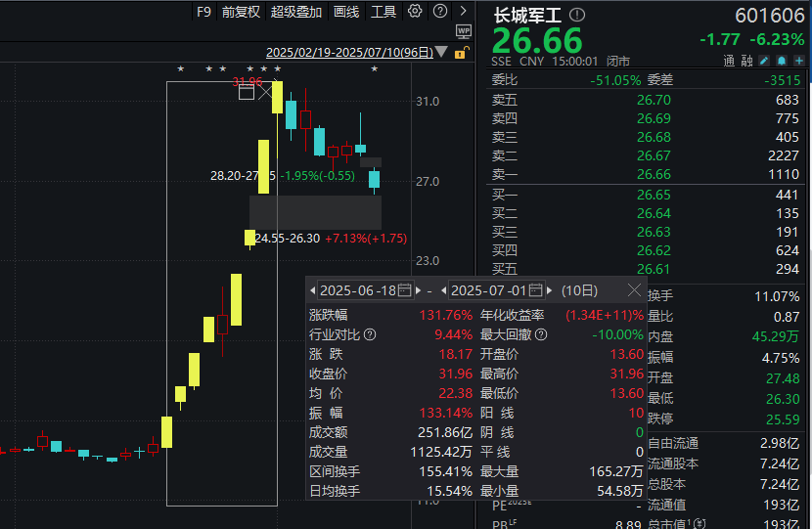Step end date forward with right arrow
This screenshot has height=529, width=812.
pyautogui.click(x=550, y=290)
